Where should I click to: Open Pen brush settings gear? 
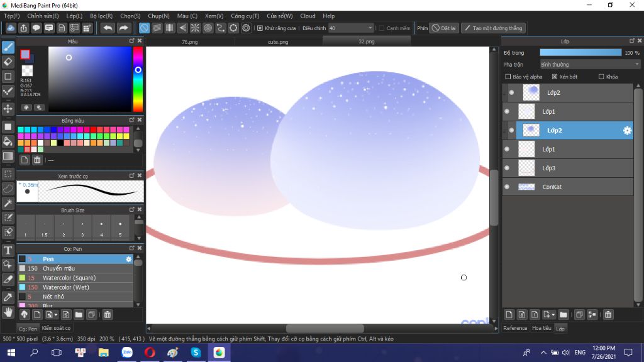(128, 259)
